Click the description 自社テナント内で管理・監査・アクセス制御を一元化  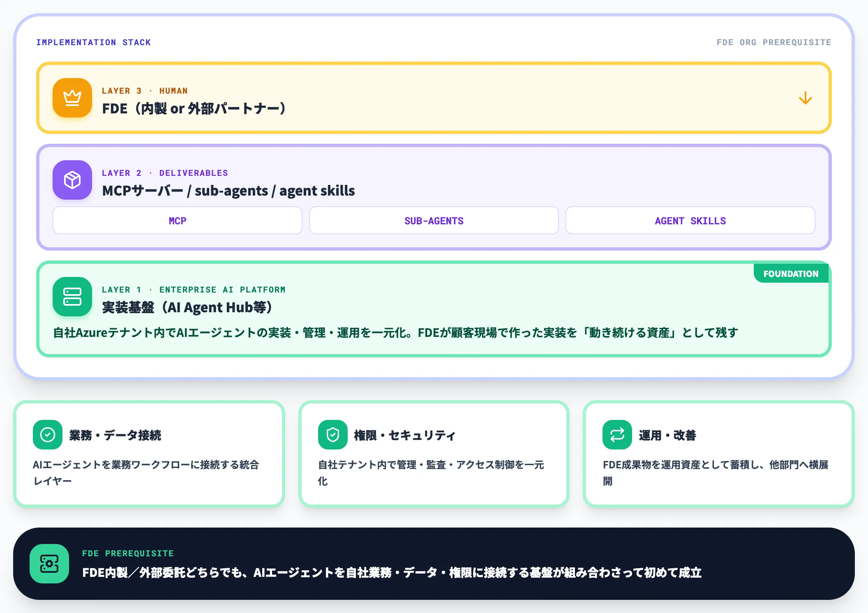431,472
